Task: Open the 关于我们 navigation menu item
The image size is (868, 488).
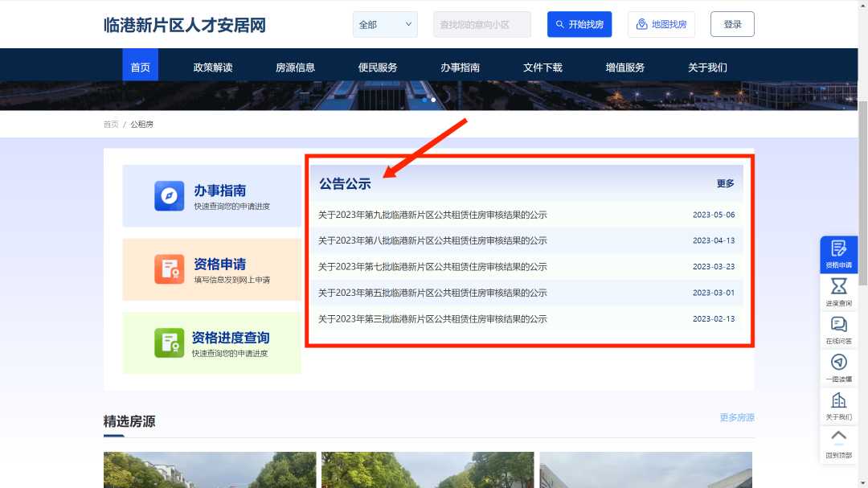Action: (x=707, y=68)
